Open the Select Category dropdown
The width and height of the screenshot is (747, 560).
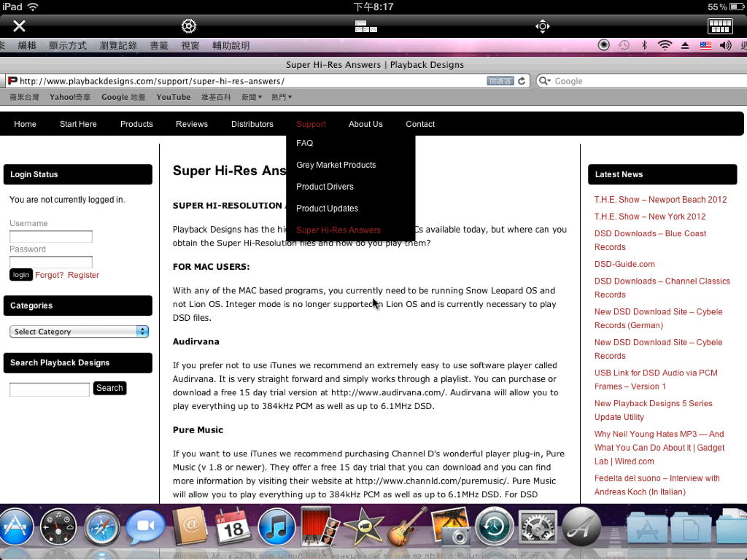pos(79,332)
